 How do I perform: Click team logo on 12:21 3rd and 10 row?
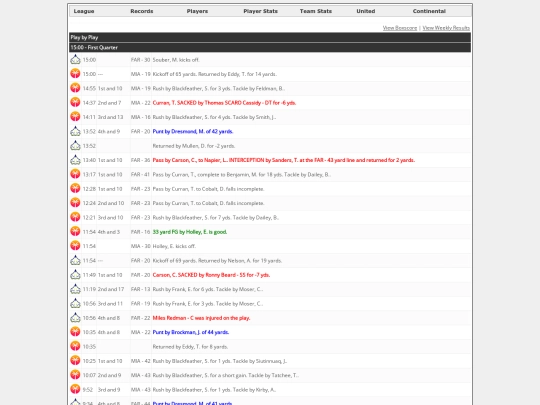[x=75, y=217]
